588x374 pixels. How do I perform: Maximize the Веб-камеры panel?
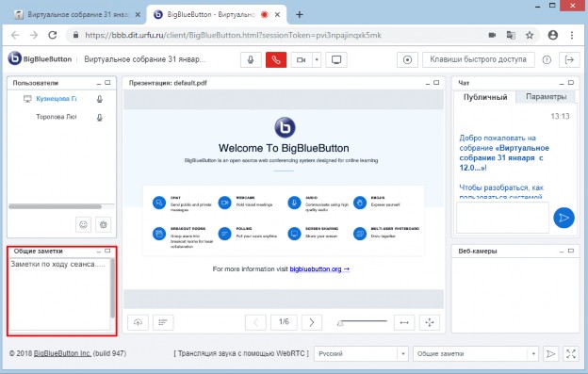(x=571, y=252)
